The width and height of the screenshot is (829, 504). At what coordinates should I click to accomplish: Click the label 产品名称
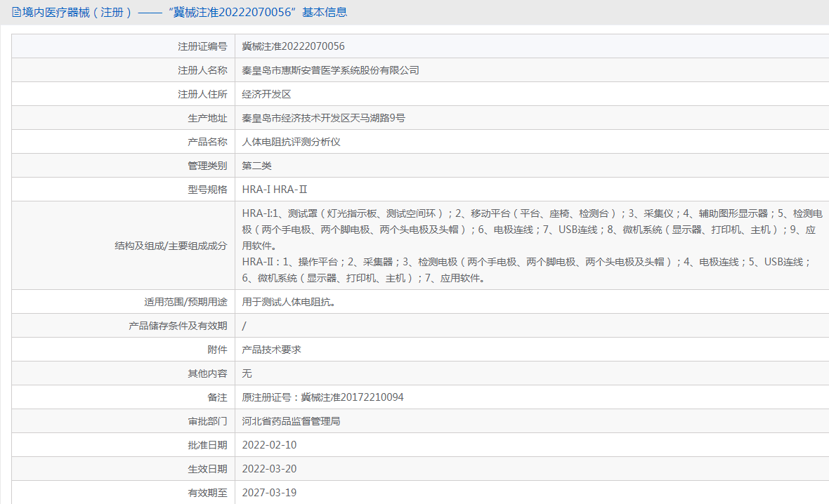pyautogui.click(x=207, y=142)
